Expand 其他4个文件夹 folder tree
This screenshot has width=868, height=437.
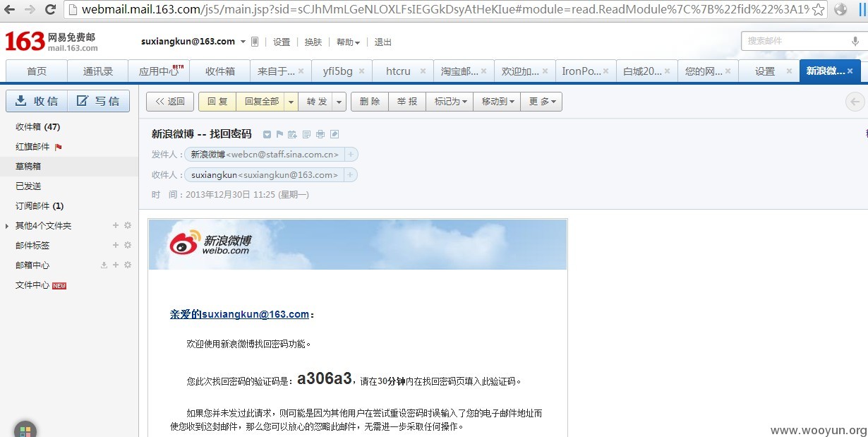click(x=7, y=226)
